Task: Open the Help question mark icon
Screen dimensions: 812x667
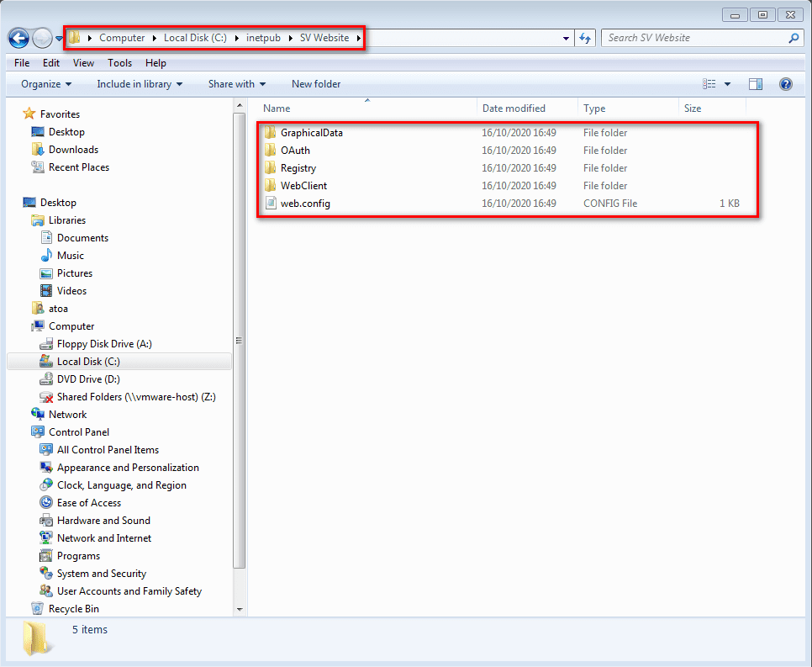Action: click(786, 84)
